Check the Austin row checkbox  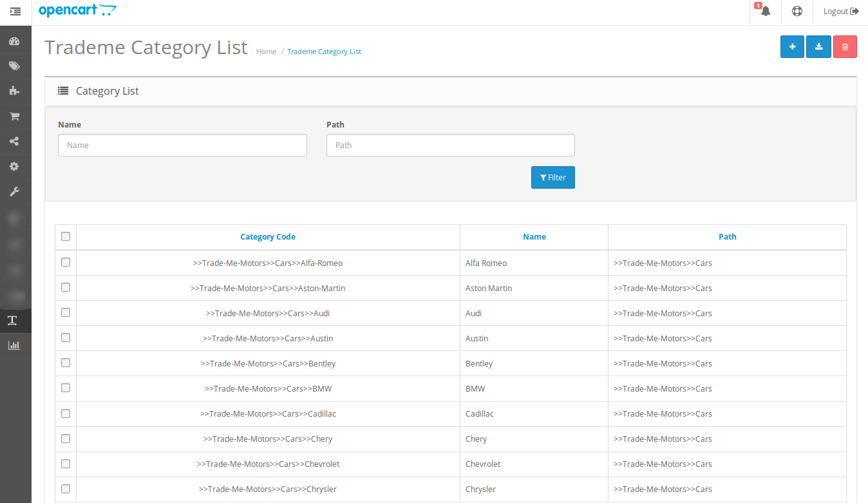(x=66, y=337)
